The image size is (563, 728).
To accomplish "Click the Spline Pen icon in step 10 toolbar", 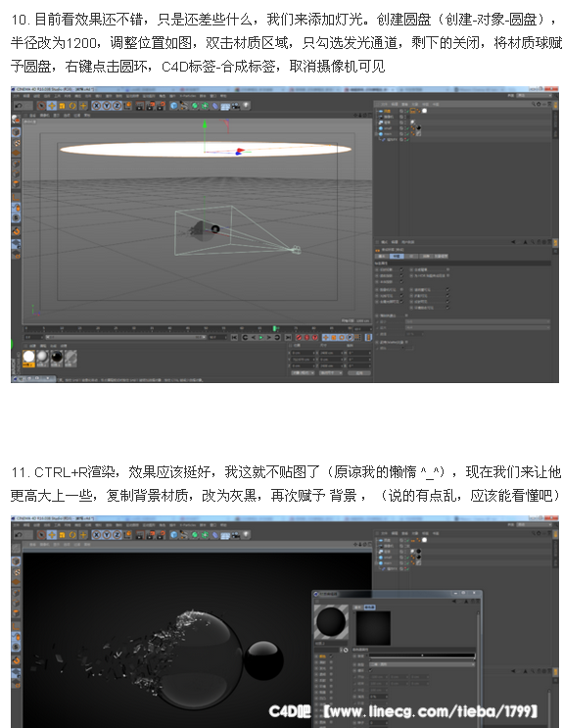I will pyautogui.click(x=184, y=106).
